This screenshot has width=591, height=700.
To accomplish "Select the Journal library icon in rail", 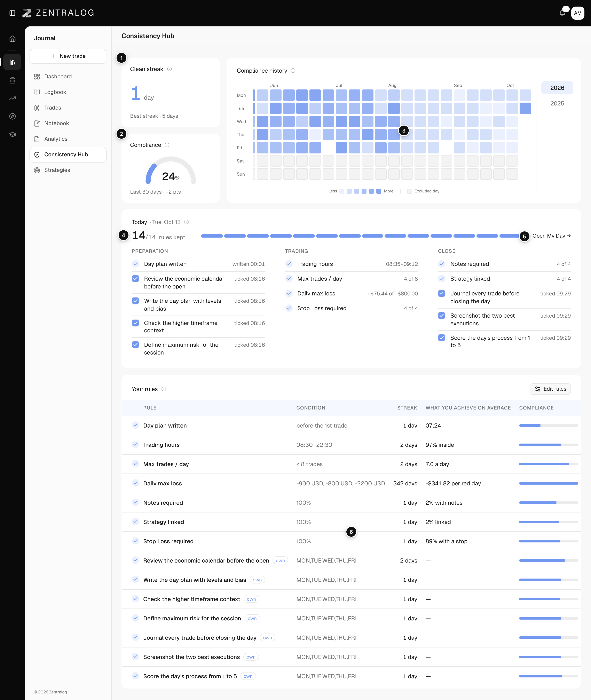I will [x=12, y=62].
